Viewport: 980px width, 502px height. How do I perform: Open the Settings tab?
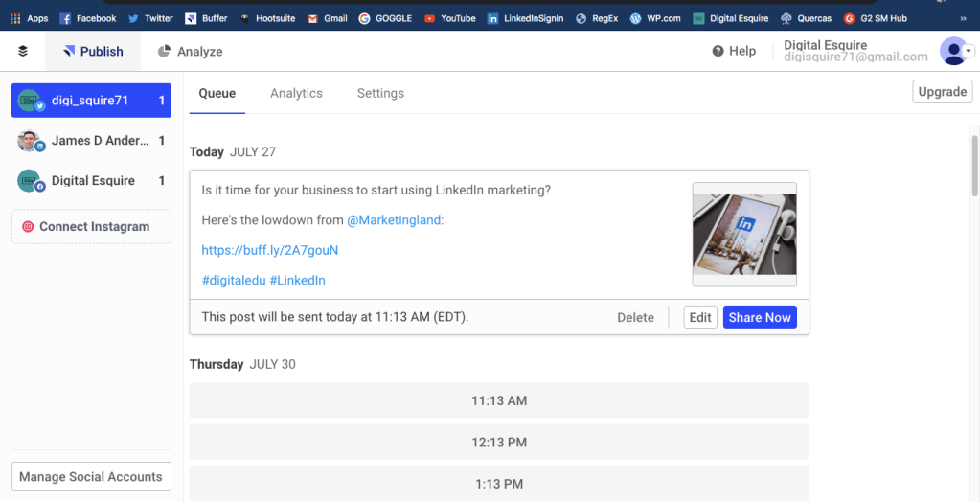[380, 93]
